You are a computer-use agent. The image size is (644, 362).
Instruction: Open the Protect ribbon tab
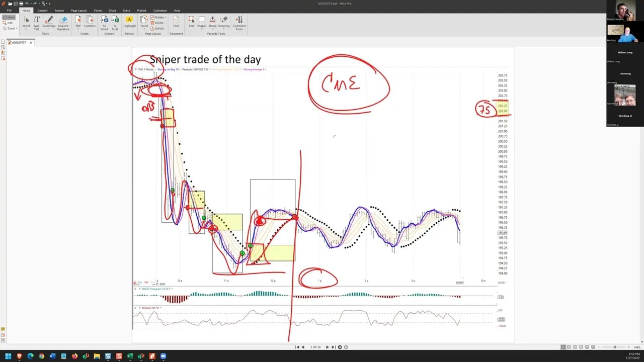pos(141,10)
